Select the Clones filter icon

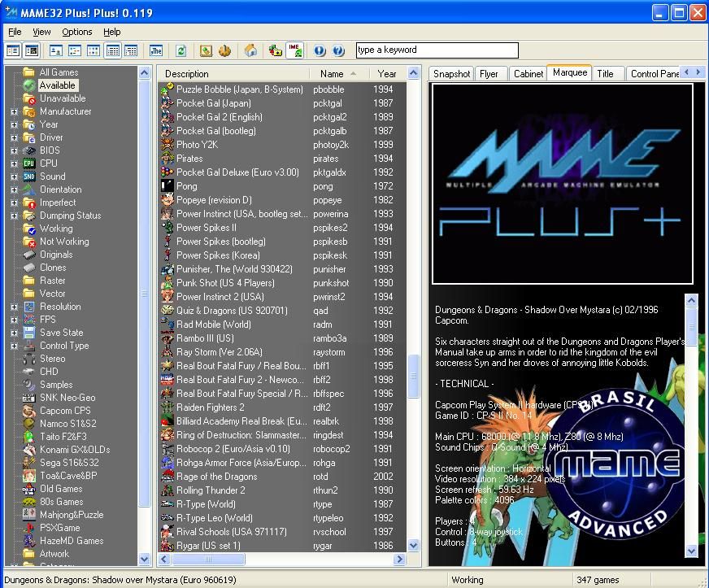[29, 268]
